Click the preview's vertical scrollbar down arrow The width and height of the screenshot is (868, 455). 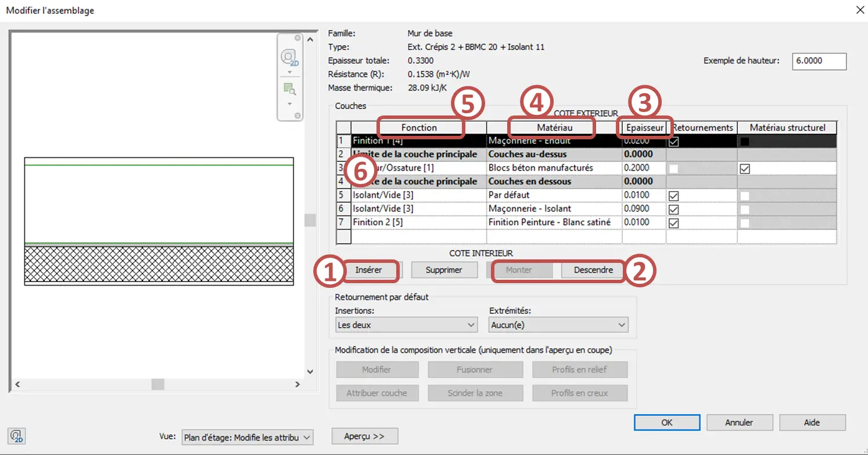coord(310,371)
